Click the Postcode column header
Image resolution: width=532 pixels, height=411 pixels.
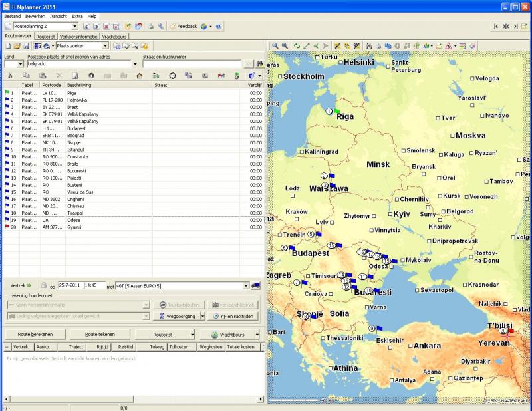(52, 85)
